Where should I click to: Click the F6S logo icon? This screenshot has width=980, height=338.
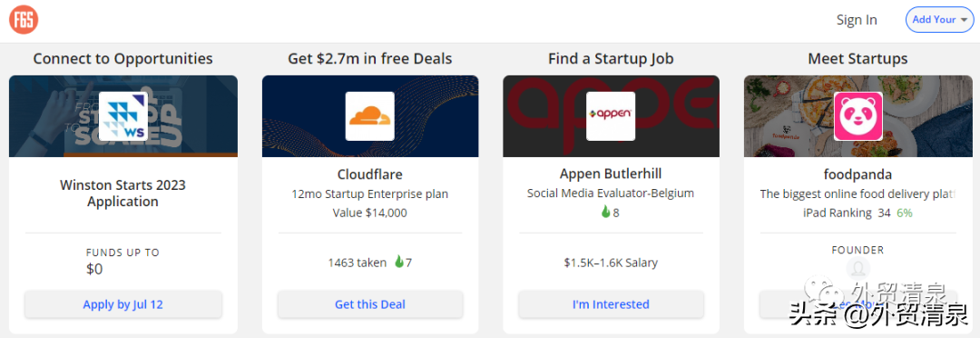point(24,19)
